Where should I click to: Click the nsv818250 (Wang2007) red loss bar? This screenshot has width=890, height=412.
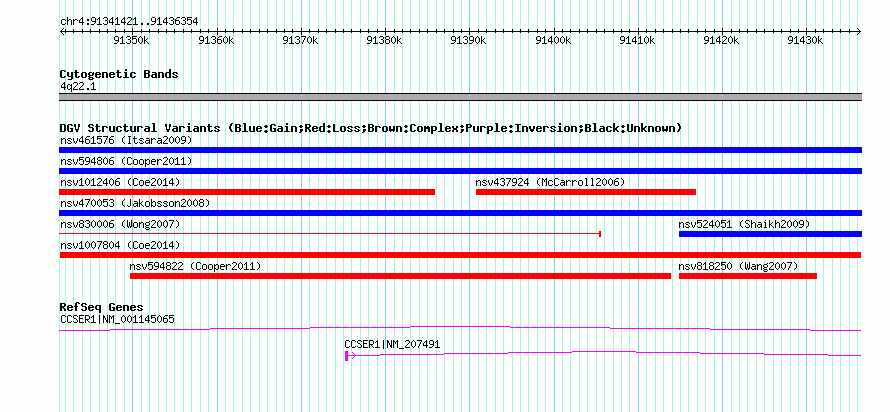click(x=748, y=276)
